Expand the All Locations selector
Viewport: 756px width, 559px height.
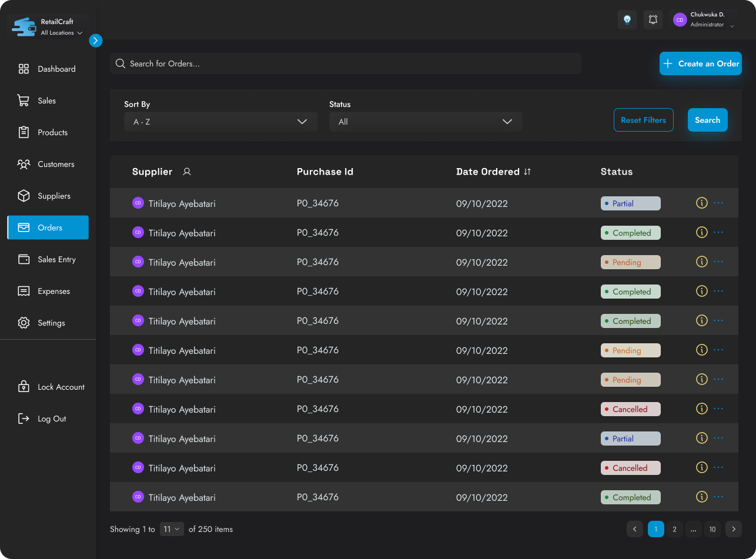[61, 33]
